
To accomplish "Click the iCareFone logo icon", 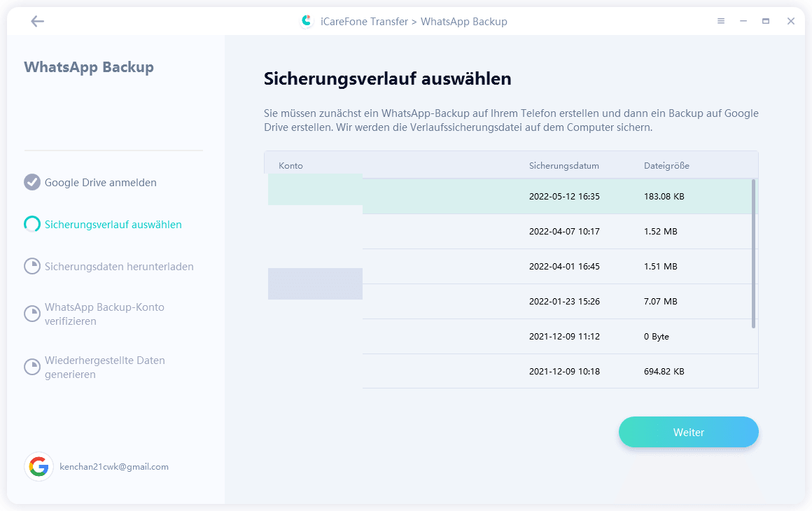I will coord(307,21).
